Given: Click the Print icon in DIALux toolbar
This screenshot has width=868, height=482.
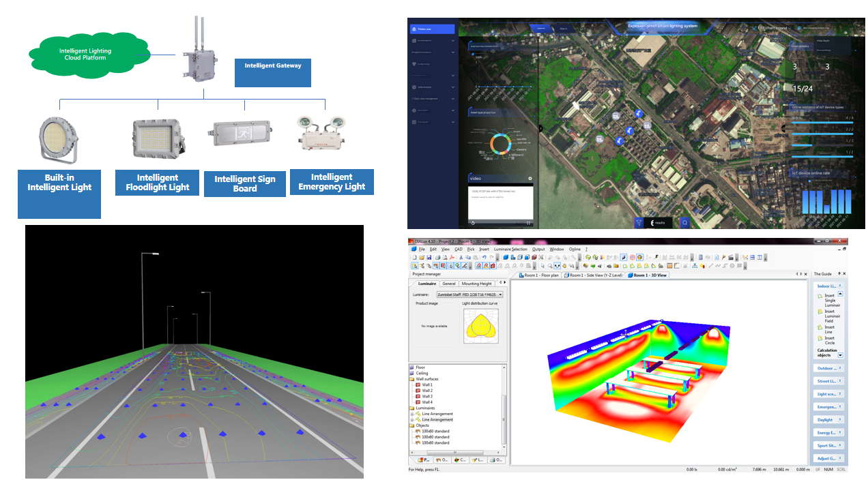Looking at the screenshot, I should pyautogui.click(x=437, y=258).
